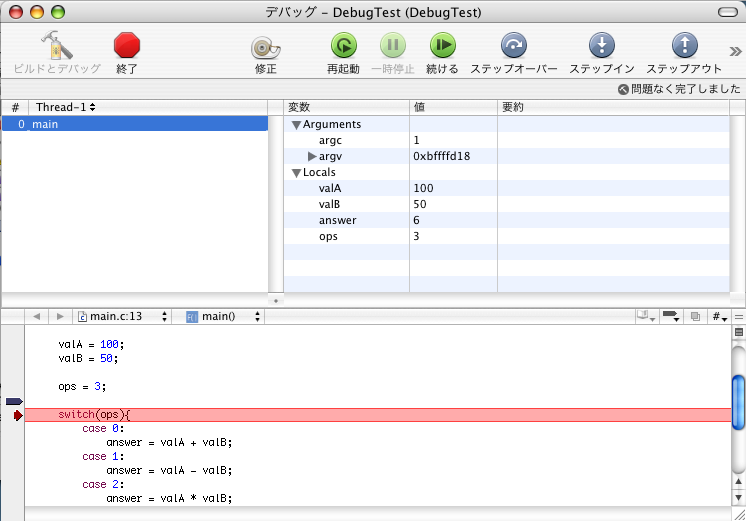The height and width of the screenshot is (521, 746).
Task: Click the Build and Debug hammer icon
Action: (56, 46)
